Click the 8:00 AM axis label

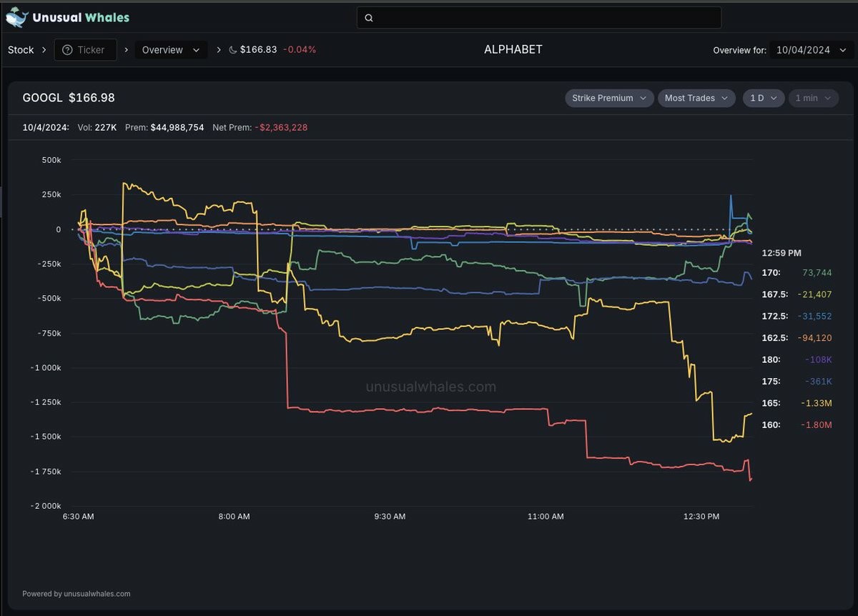point(234,517)
